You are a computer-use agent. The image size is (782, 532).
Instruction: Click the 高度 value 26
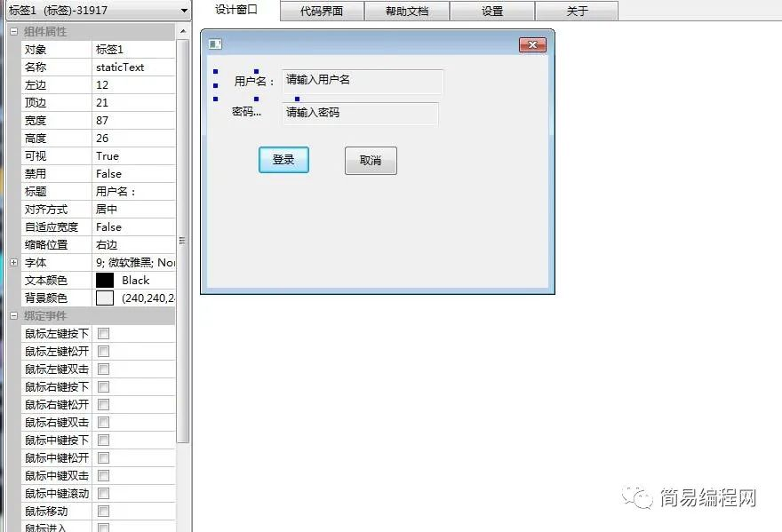[x=133, y=139]
